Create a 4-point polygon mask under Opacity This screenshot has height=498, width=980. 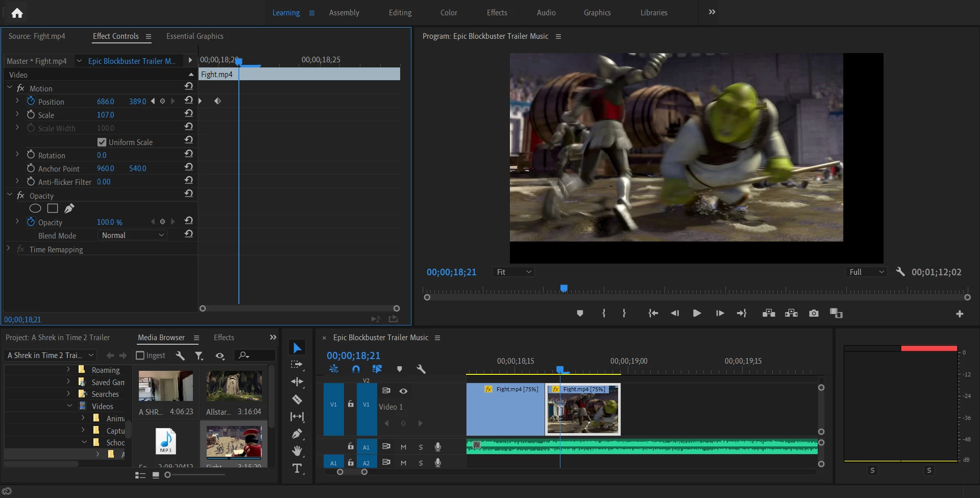[x=53, y=208]
